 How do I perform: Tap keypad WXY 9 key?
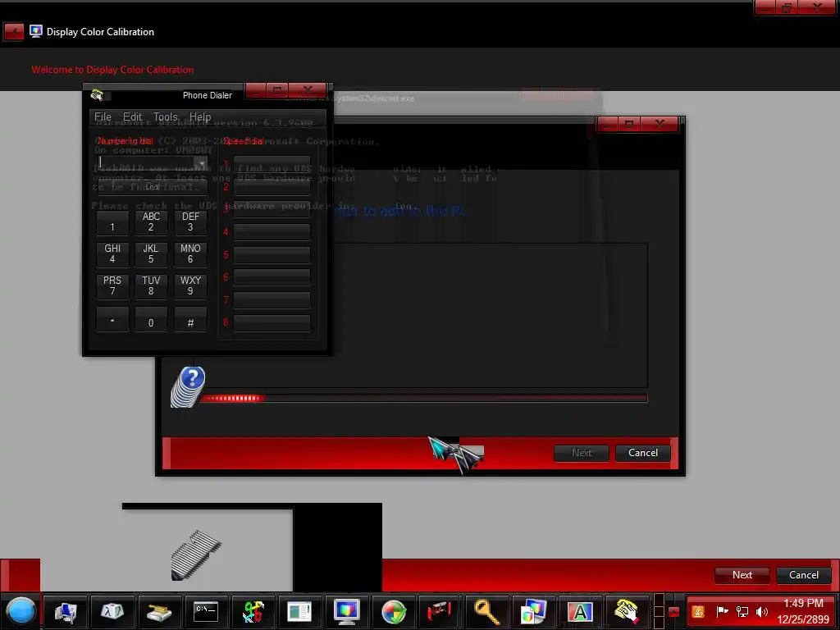coord(190,286)
